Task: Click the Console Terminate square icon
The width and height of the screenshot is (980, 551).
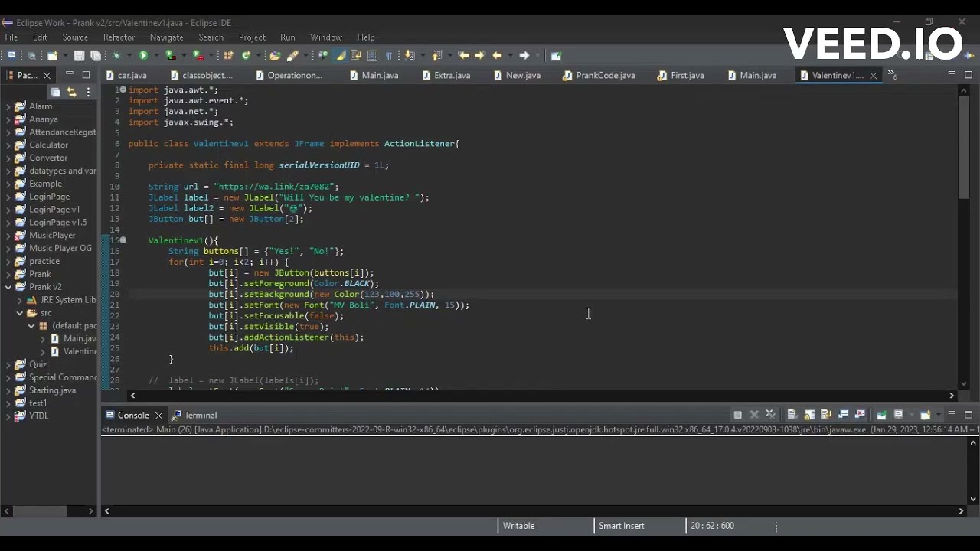Action: (737, 415)
